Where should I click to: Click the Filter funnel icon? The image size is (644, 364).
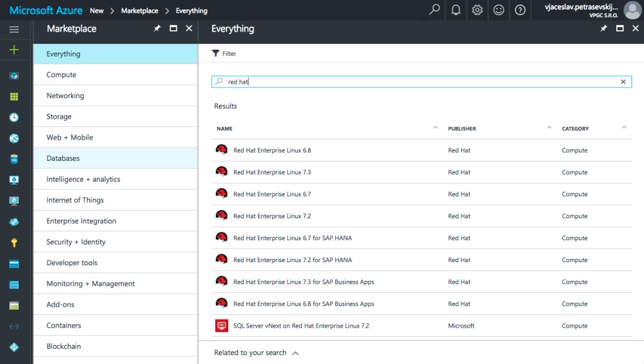pos(216,53)
